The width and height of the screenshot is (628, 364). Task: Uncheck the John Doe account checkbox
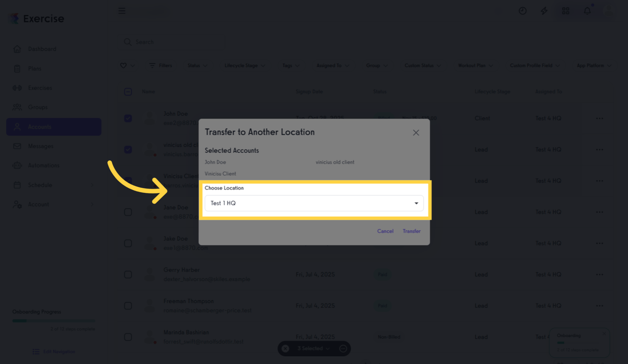tap(128, 118)
